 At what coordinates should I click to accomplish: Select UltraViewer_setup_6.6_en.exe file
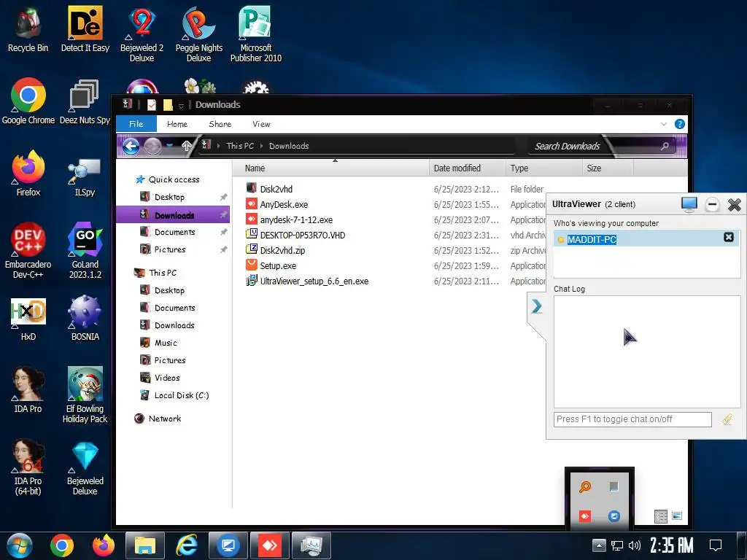pos(314,281)
